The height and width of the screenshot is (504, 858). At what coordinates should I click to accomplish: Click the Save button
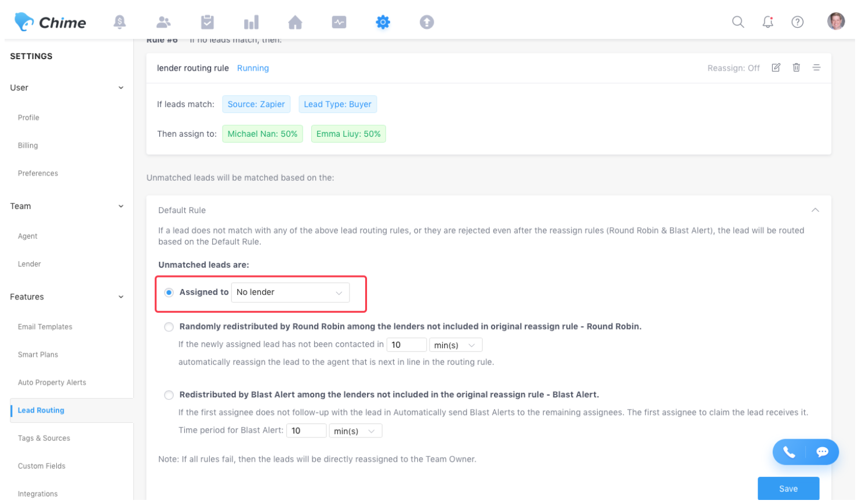tap(788, 488)
